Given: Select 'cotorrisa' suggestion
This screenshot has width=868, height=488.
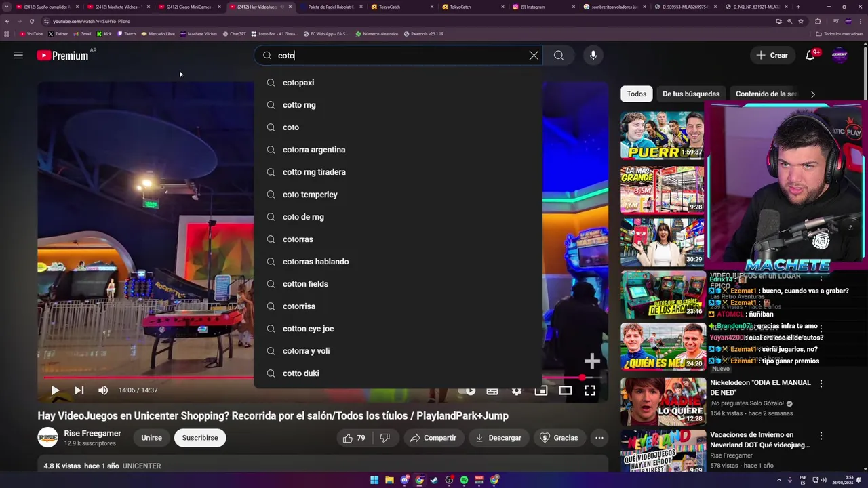Looking at the screenshot, I should coord(398,306).
